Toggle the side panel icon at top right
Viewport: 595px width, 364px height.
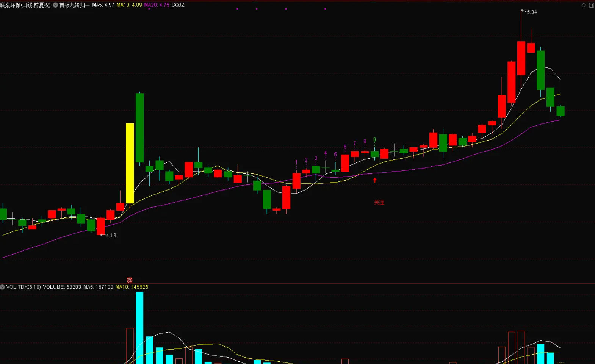click(591, 5)
